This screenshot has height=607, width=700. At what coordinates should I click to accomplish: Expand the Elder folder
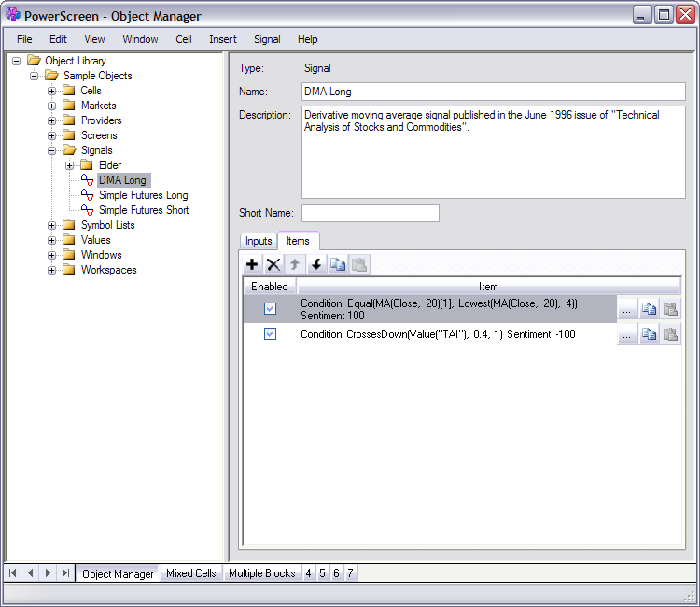70,165
